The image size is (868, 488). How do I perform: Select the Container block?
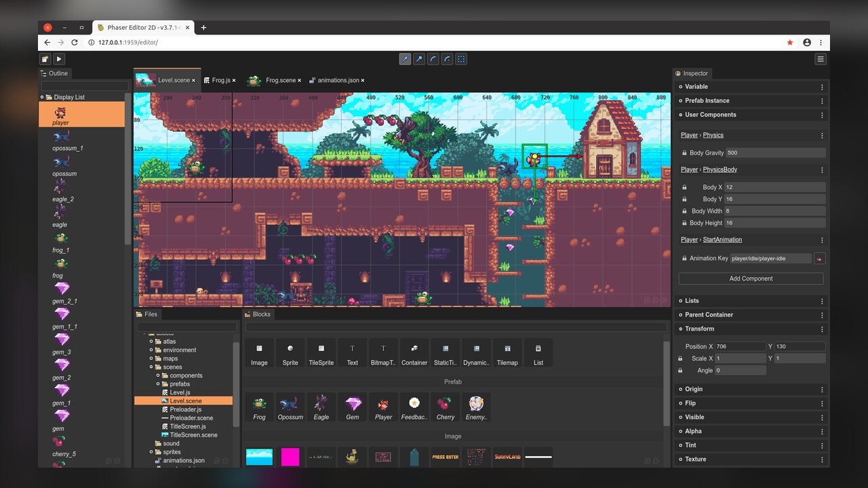pos(414,353)
